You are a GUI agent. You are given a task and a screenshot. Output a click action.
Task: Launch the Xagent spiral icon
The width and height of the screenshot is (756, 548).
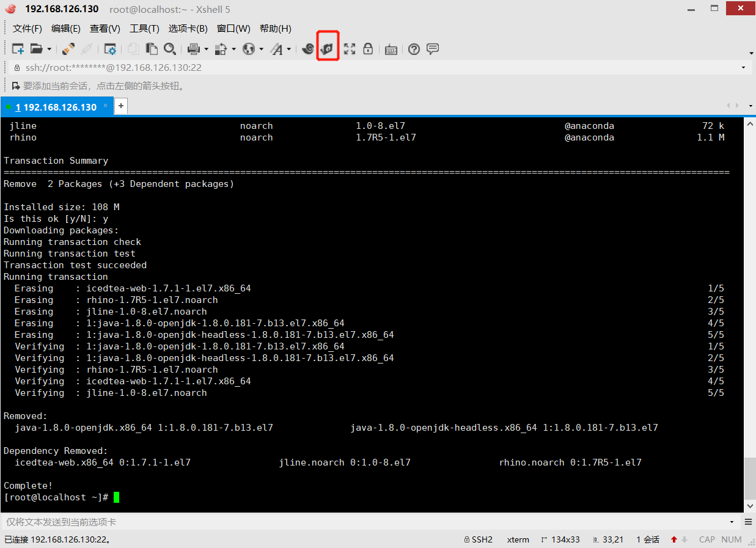click(309, 49)
